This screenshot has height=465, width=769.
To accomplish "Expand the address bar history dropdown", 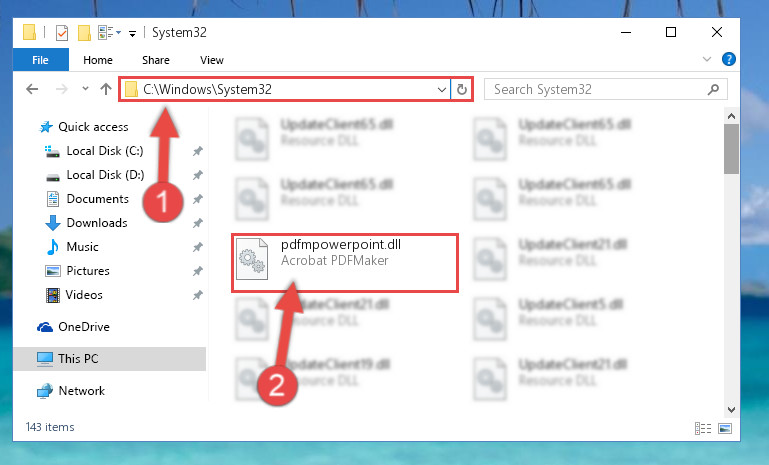I will (441, 90).
